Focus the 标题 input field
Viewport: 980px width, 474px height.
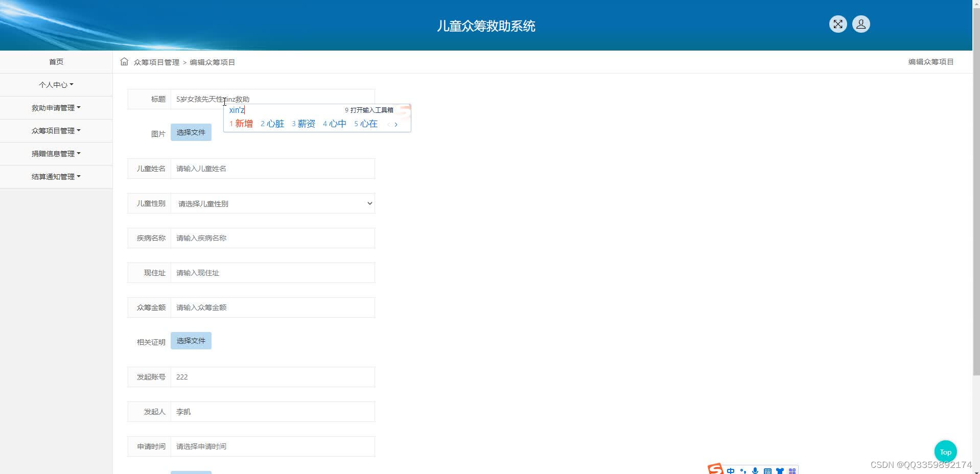(273, 99)
